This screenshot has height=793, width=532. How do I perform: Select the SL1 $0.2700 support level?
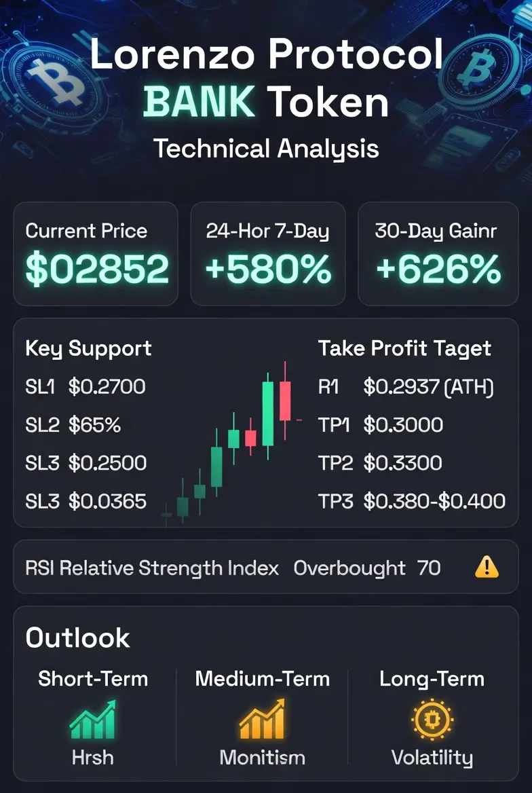click(85, 387)
